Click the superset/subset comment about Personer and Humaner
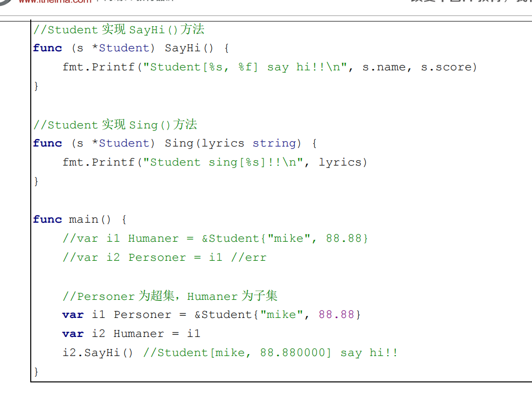The image size is (532, 399). click(170, 296)
